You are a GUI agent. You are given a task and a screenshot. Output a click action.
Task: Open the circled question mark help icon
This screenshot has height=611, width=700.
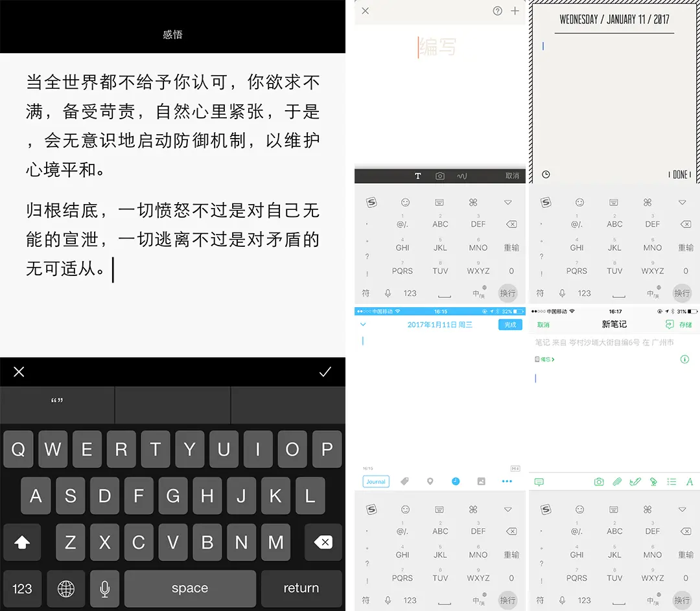(498, 11)
